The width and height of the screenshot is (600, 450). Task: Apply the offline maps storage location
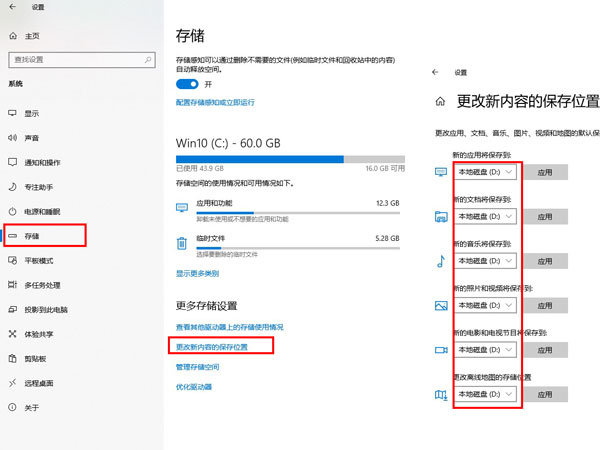coord(545,394)
